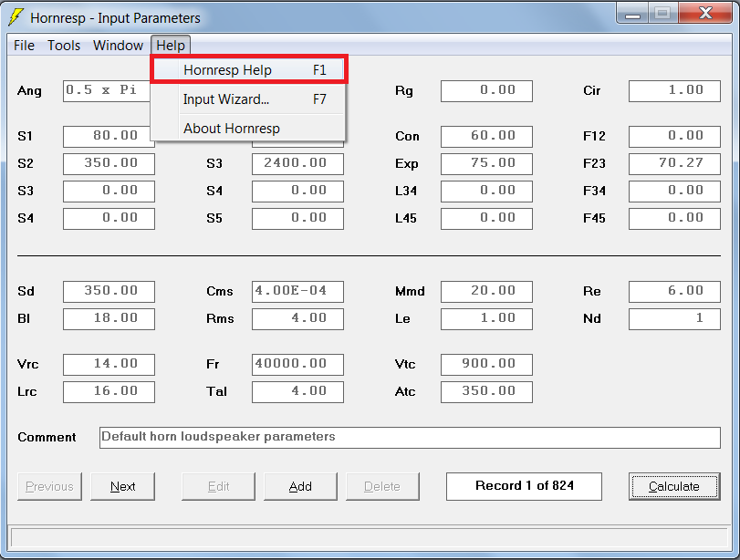This screenshot has width=740, height=560.
Task: Click the Lrc field with 16.00
Action: click(x=109, y=392)
